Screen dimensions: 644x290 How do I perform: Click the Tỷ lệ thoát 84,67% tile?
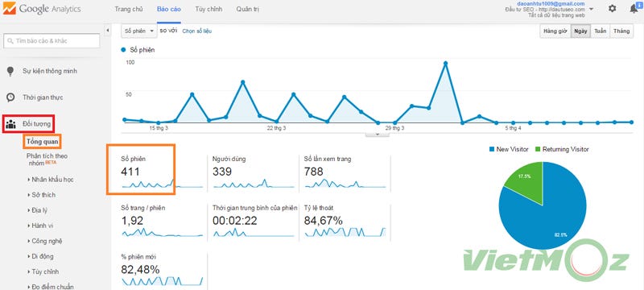pos(345,222)
